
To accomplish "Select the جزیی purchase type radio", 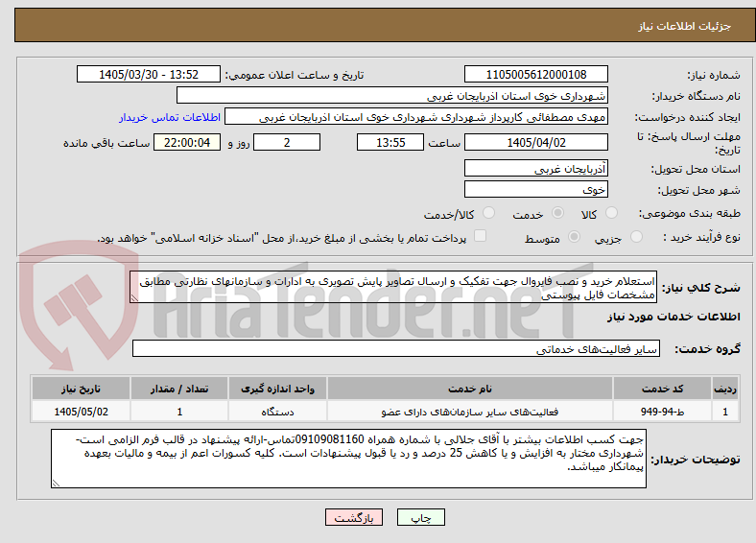I will (636, 236).
